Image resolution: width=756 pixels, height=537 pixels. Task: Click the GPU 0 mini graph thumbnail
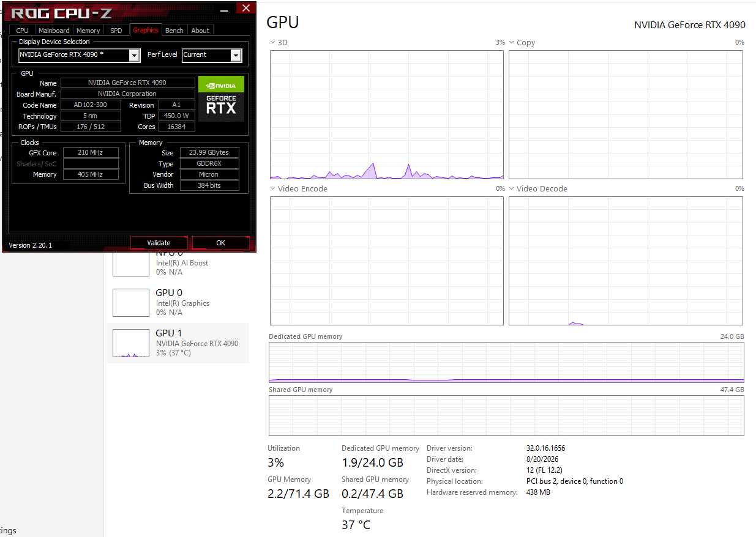131,303
